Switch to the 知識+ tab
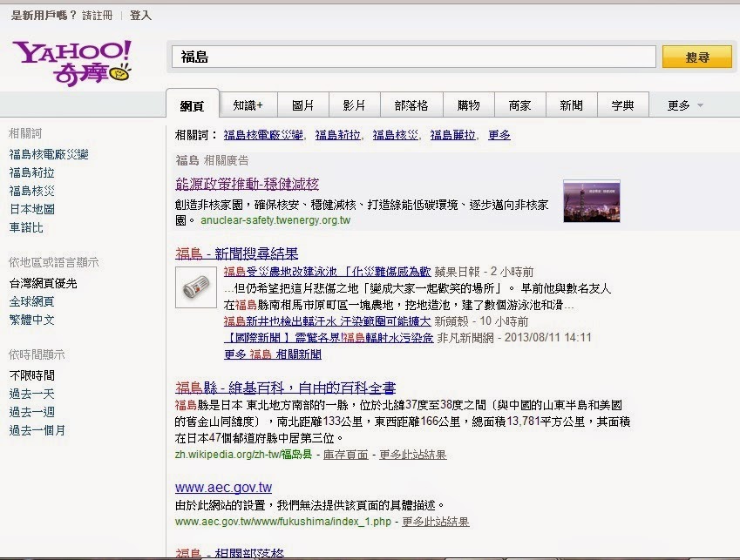 (x=248, y=105)
